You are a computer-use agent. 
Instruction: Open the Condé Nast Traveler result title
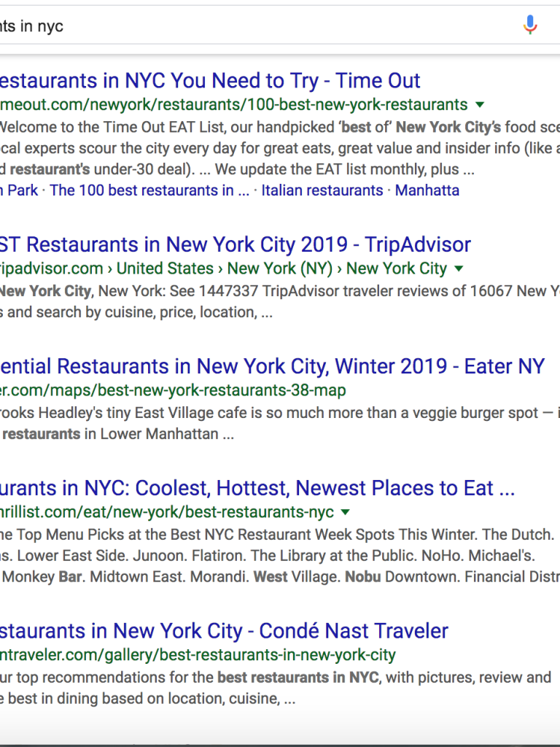[224, 631]
